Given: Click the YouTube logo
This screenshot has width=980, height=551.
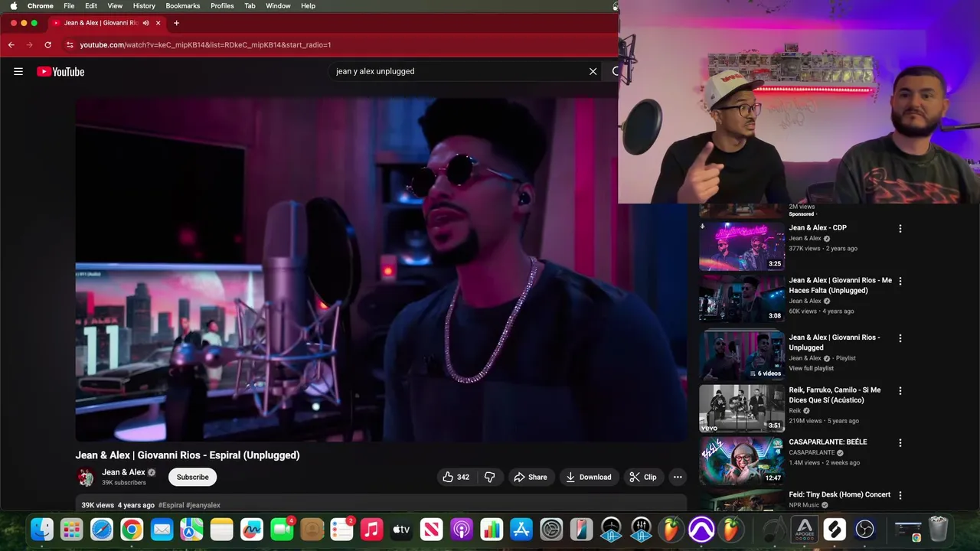Looking at the screenshot, I should (60, 71).
